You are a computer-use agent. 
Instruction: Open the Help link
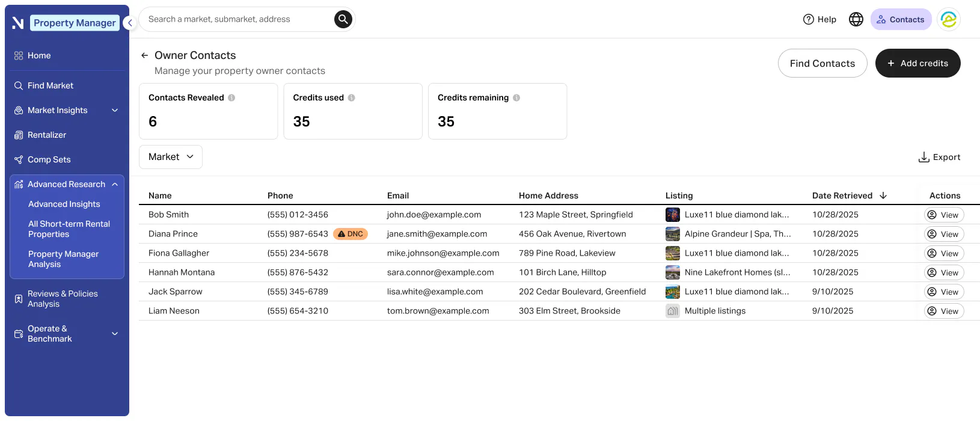[x=819, y=19]
